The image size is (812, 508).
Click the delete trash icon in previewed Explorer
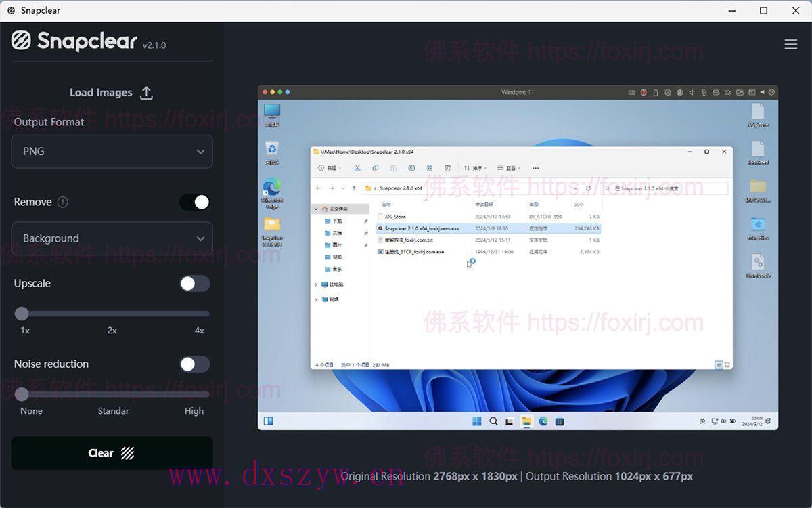pyautogui.click(x=447, y=168)
